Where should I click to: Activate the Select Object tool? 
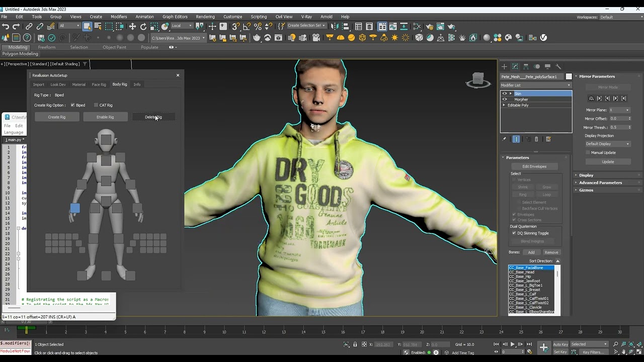click(87, 26)
